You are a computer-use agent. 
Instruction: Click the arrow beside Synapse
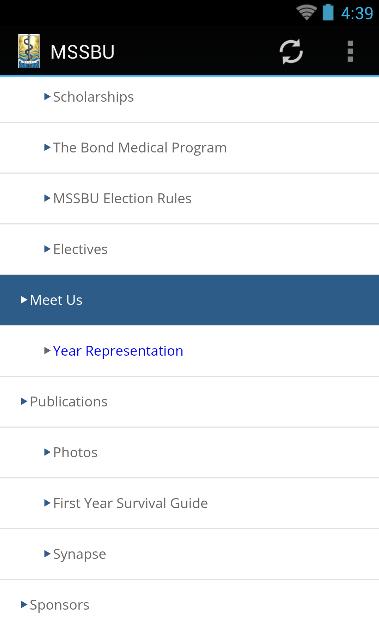pyautogui.click(x=47, y=554)
